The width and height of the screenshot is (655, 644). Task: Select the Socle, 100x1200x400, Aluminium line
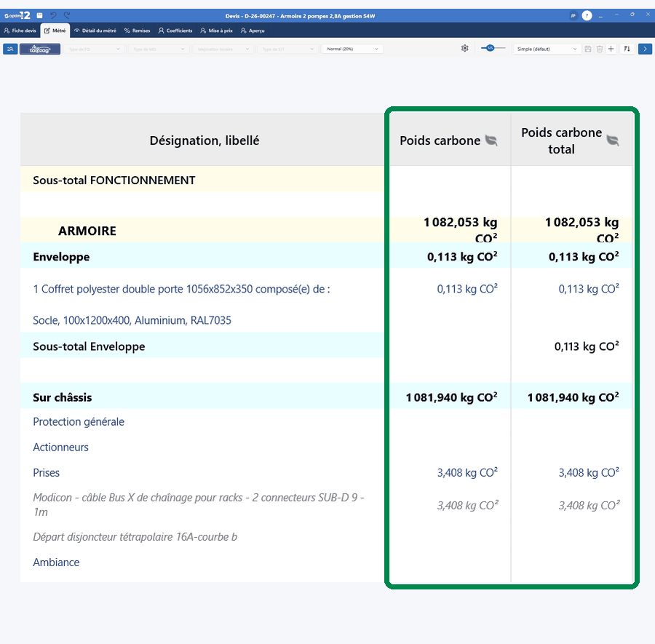click(132, 320)
